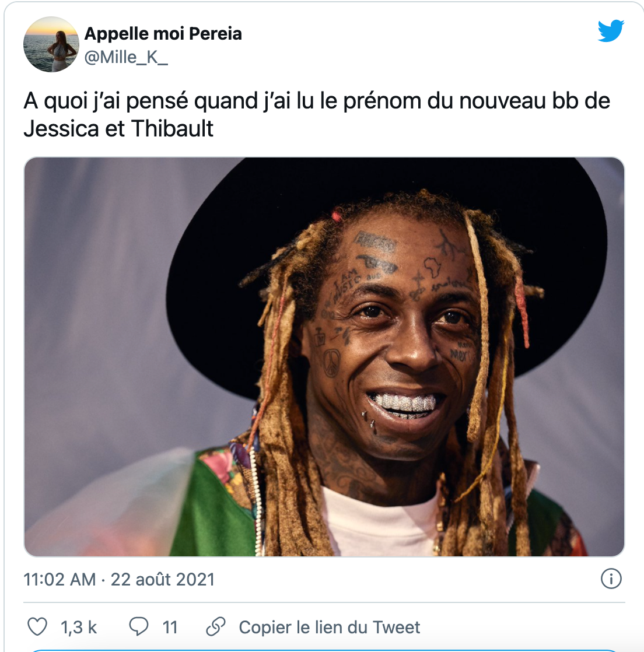Click the Twitter bird logo
Image resolution: width=644 pixels, height=652 pixels.
tap(611, 30)
